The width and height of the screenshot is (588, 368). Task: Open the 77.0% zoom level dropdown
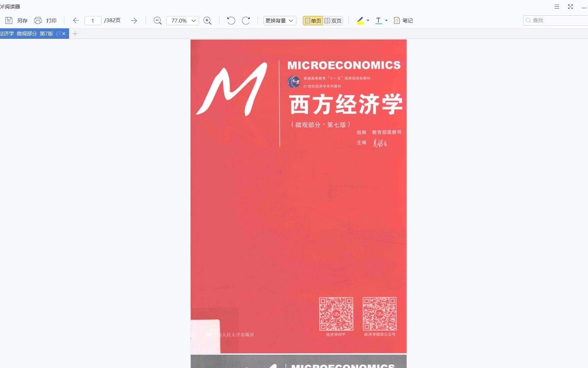pyautogui.click(x=182, y=20)
